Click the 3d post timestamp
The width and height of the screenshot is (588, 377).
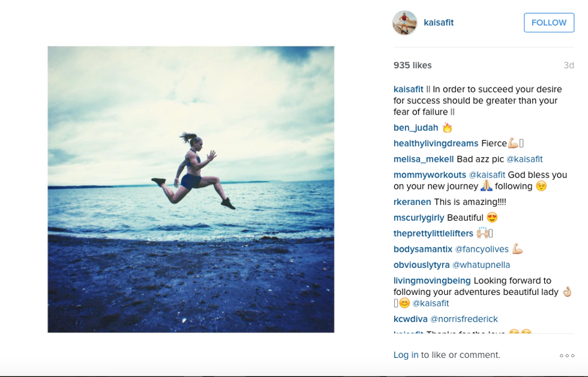(x=568, y=65)
